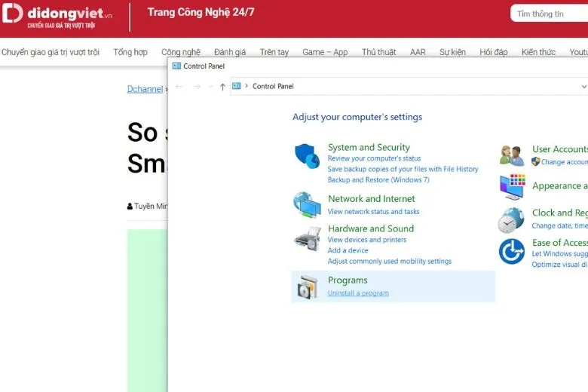Click the shield icon beside Change account
Viewport: 588px width, 392px height.
(535, 161)
